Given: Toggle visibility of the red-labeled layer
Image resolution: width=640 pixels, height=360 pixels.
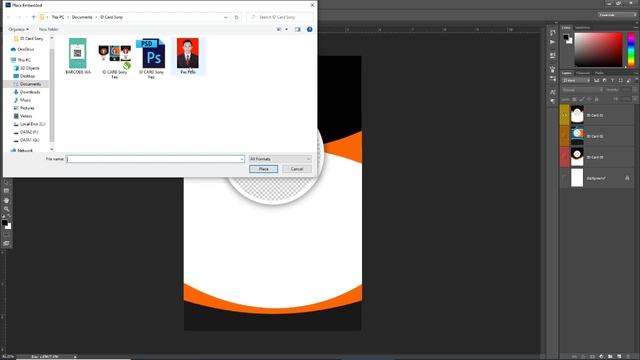Looking at the screenshot, I should pos(564,157).
